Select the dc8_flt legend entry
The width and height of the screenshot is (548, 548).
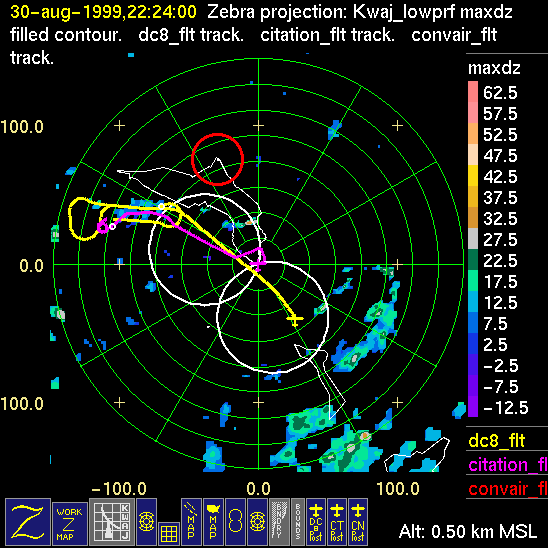[x=497, y=440]
